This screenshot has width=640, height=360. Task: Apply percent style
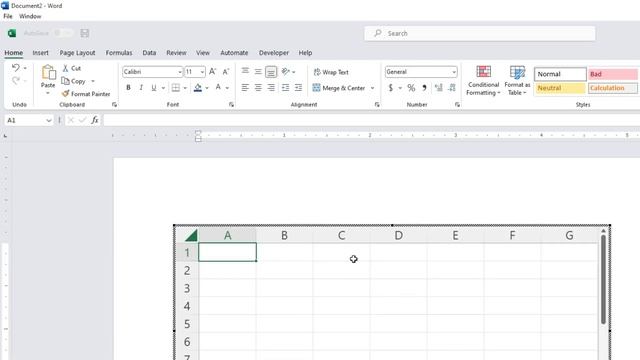click(411, 87)
